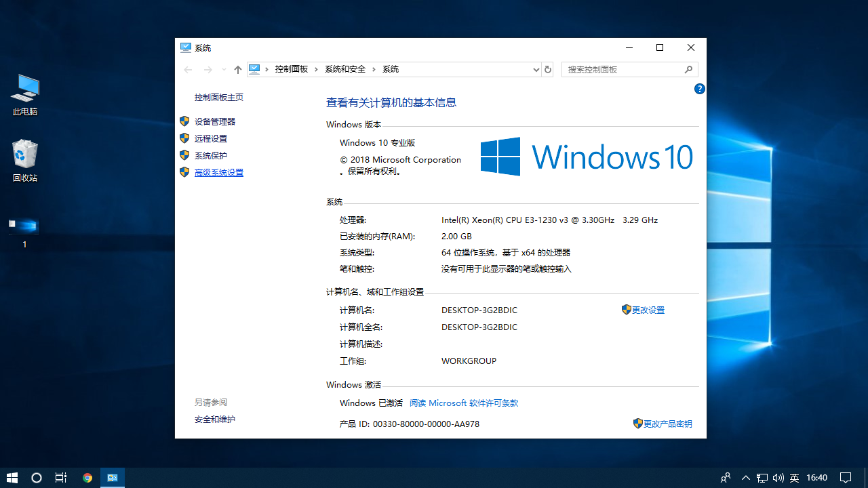Screen dimensions: 868x488
Task: Click the Windows 已激活 status text
Action: pyautogui.click(x=372, y=403)
